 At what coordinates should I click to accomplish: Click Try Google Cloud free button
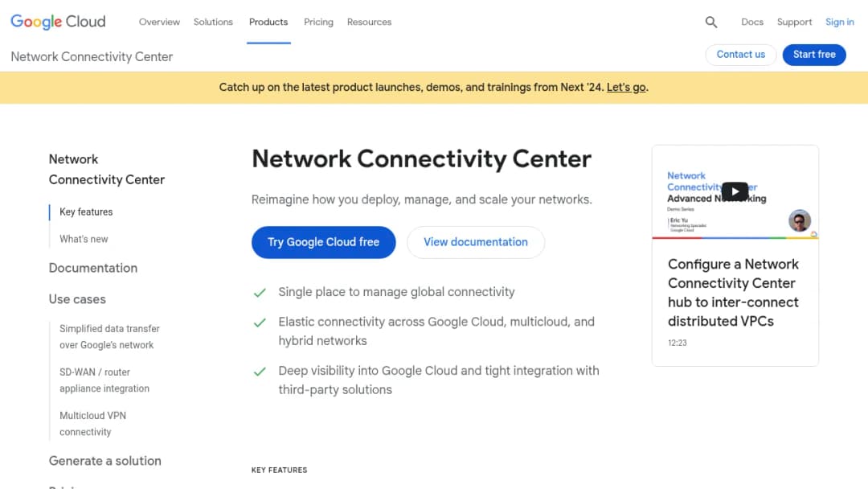coord(323,242)
